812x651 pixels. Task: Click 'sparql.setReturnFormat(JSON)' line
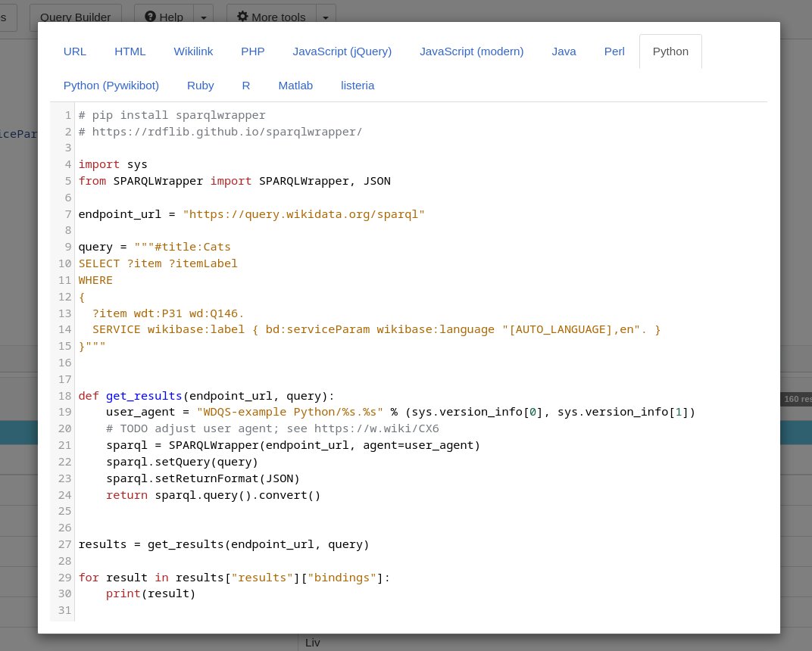tap(203, 478)
